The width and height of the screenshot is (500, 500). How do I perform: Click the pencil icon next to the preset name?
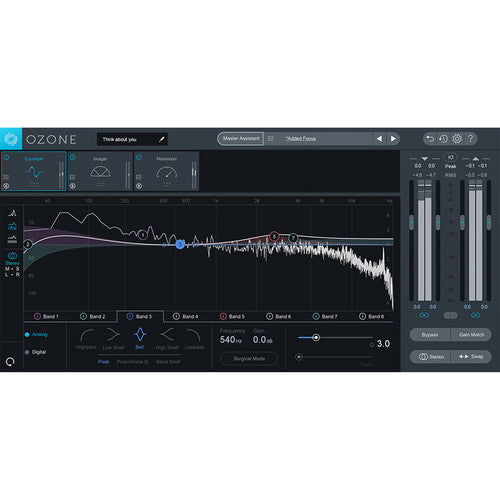[162, 139]
